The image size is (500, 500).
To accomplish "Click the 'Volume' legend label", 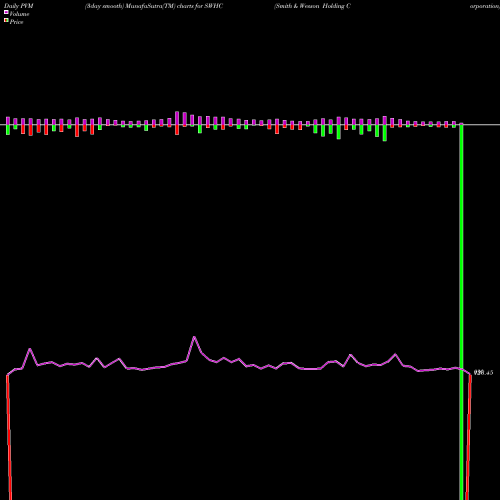I will [19, 14].
